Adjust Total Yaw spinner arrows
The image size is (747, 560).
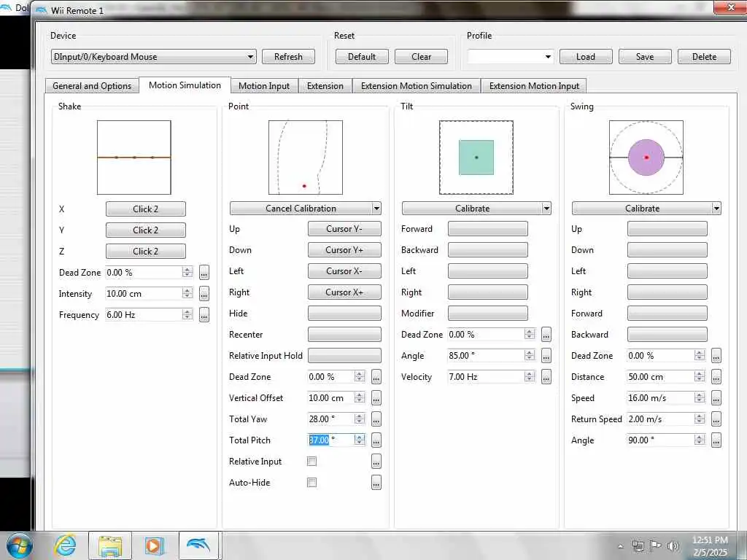coord(360,419)
